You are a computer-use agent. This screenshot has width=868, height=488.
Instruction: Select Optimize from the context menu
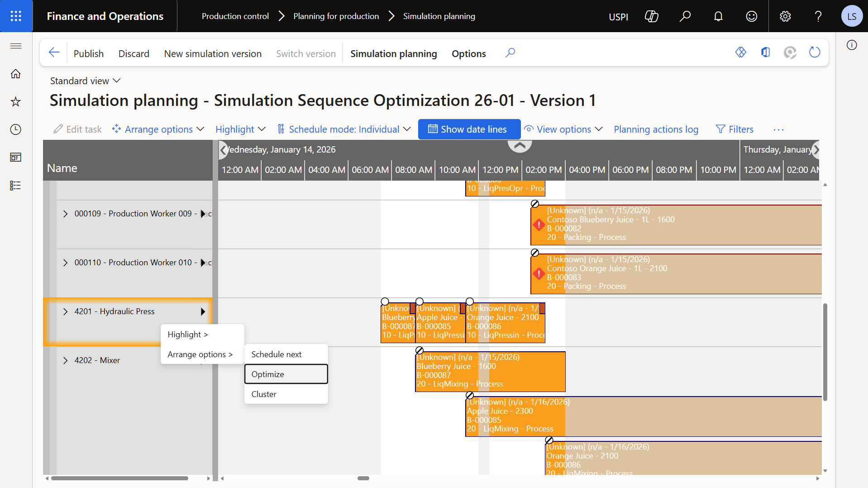(x=268, y=374)
